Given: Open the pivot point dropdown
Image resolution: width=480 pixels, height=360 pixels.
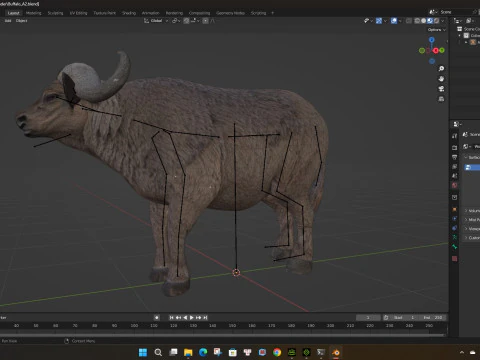Looking at the screenshot, I should coord(176,21).
